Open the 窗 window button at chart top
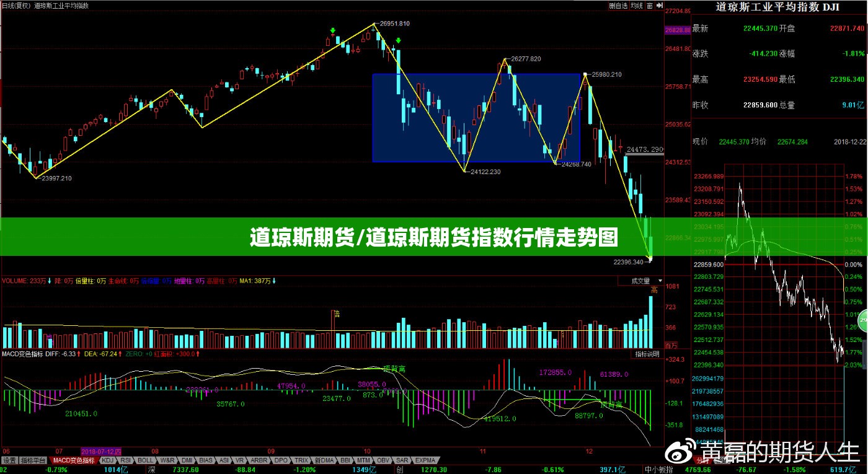Screen dimensions: 868x474 pos(650,6)
